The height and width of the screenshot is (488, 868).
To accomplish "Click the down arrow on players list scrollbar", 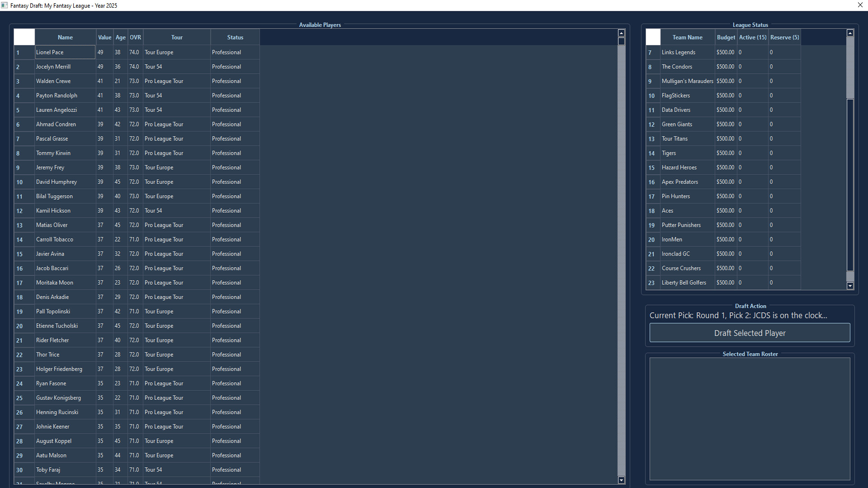I will coord(621,480).
